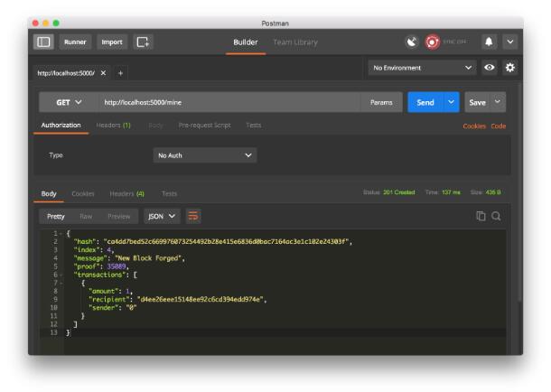Screen dimensions: 551x392
Task: Open the Pre-request Script tab
Action: [204, 125]
